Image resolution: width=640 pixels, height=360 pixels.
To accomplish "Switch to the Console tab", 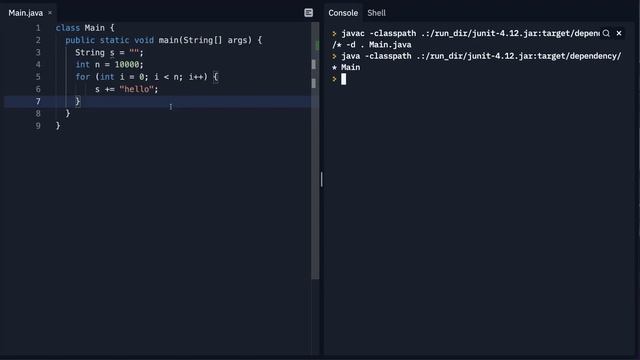I will click(343, 13).
